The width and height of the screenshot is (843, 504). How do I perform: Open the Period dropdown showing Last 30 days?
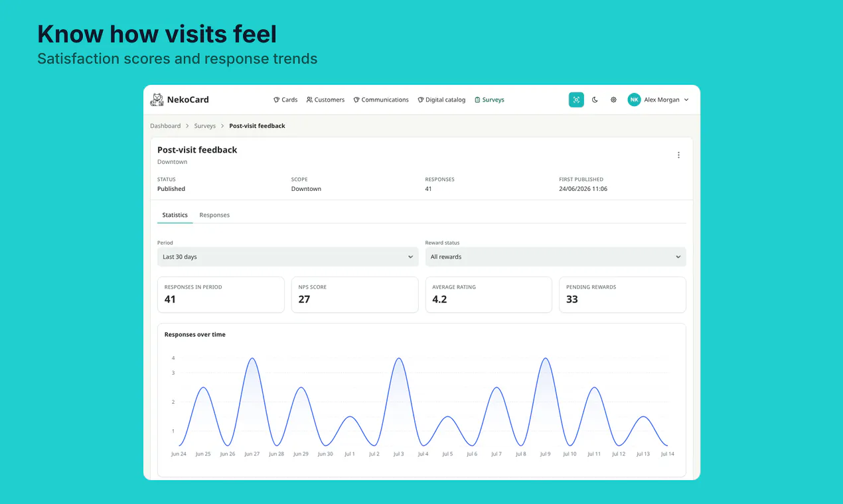pos(288,257)
